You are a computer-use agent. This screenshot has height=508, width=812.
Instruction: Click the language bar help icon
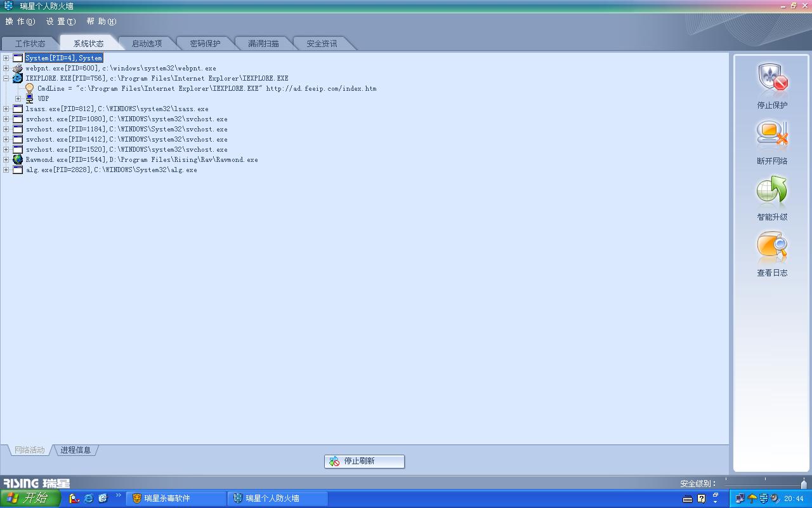[x=701, y=498]
